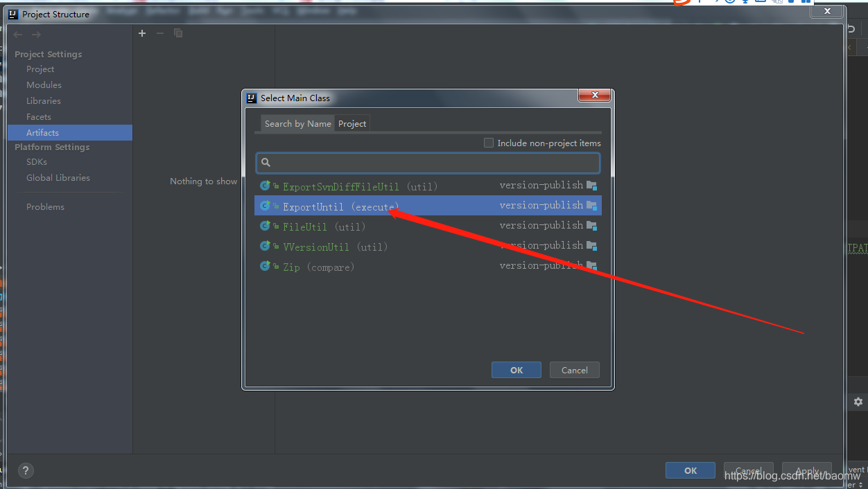This screenshot has height=489, width=868.
Task: Select FileUtil (util) class
Action: point(428,226)
